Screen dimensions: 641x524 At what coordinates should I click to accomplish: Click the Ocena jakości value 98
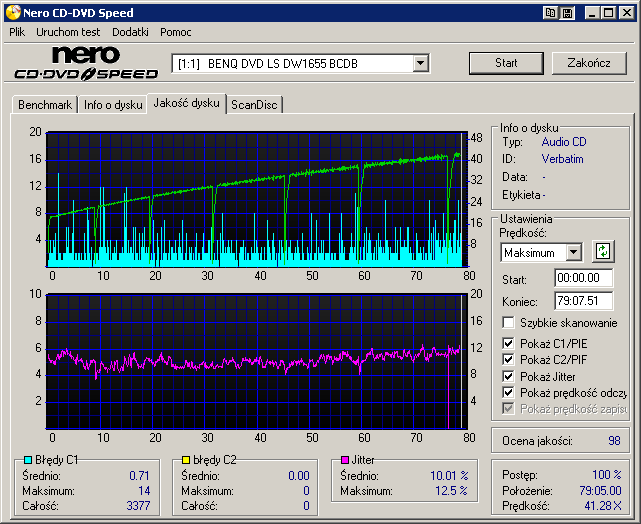(614, 441)
